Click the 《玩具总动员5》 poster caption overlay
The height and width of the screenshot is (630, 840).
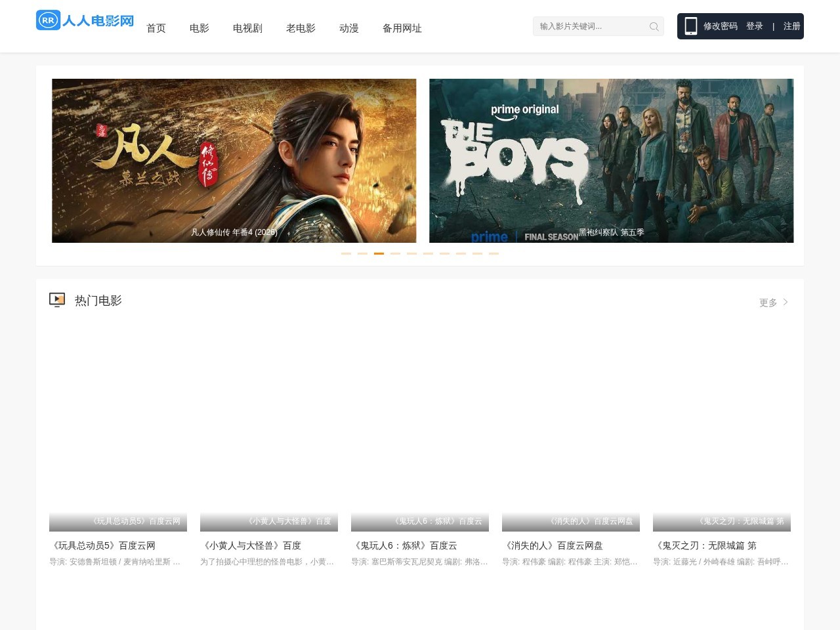click(118, 522)
